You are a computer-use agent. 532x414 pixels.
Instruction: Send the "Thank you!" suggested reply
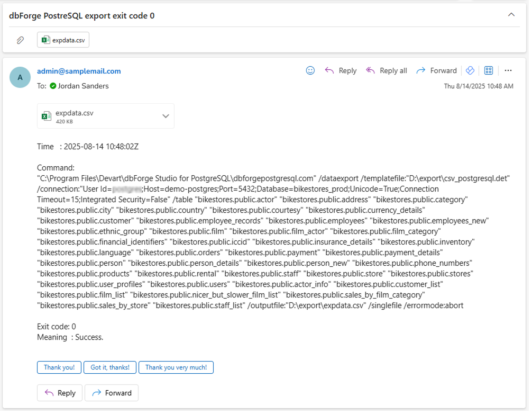(59, 367)
